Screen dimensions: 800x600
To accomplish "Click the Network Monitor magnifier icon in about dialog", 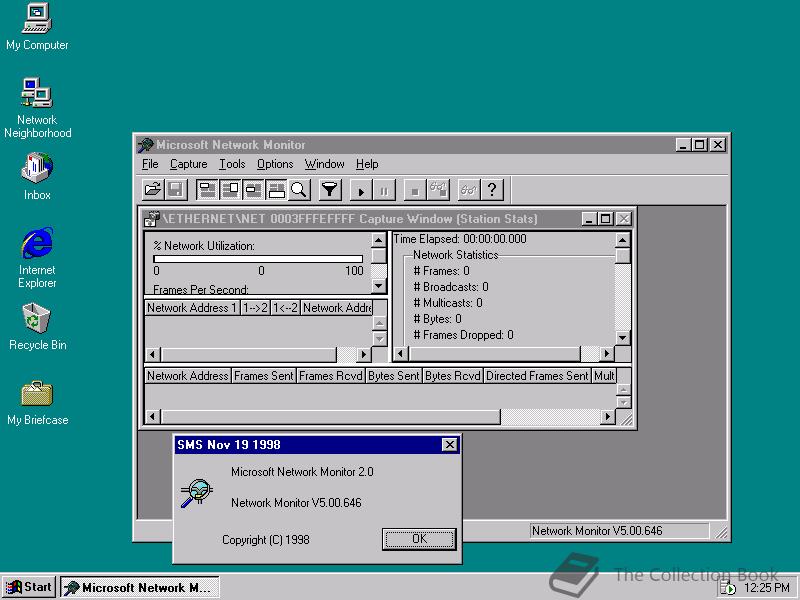I will (x=196, y=493).
